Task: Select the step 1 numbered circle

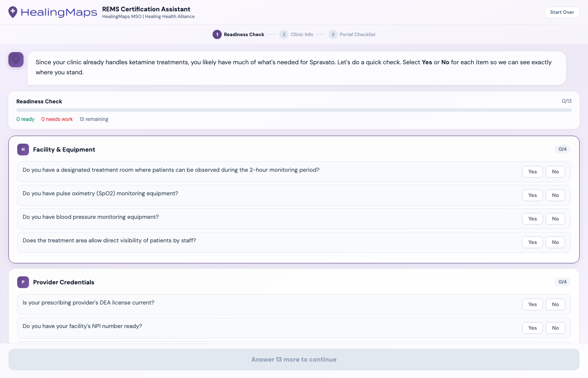Action: click(x=217, y=34)
